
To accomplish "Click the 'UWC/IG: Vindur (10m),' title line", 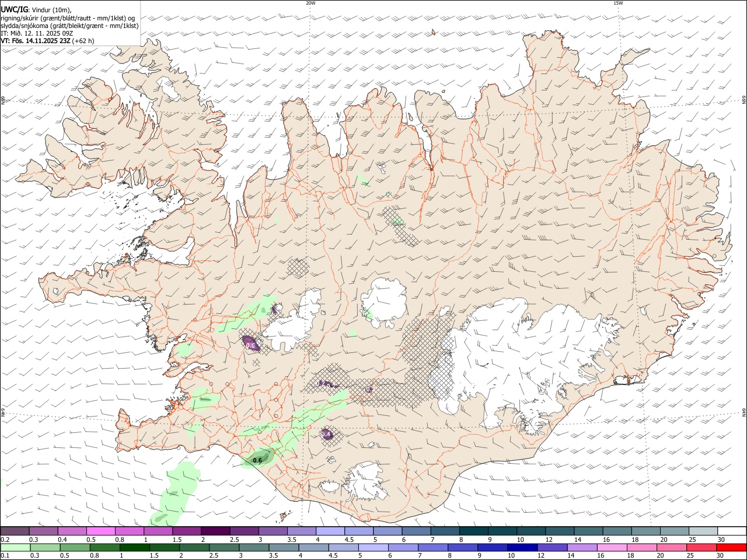I will (36, 9).
